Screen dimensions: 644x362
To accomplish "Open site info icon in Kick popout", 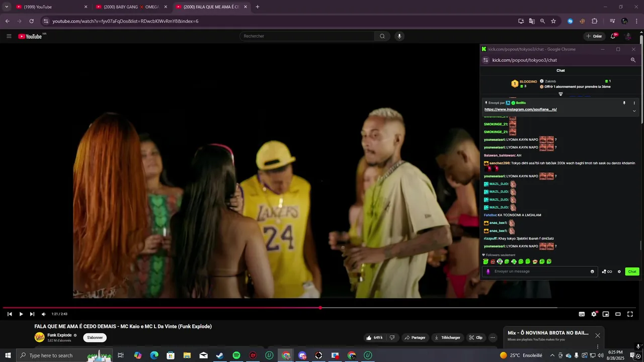I will pyautogui.click(x=486, y=60).
